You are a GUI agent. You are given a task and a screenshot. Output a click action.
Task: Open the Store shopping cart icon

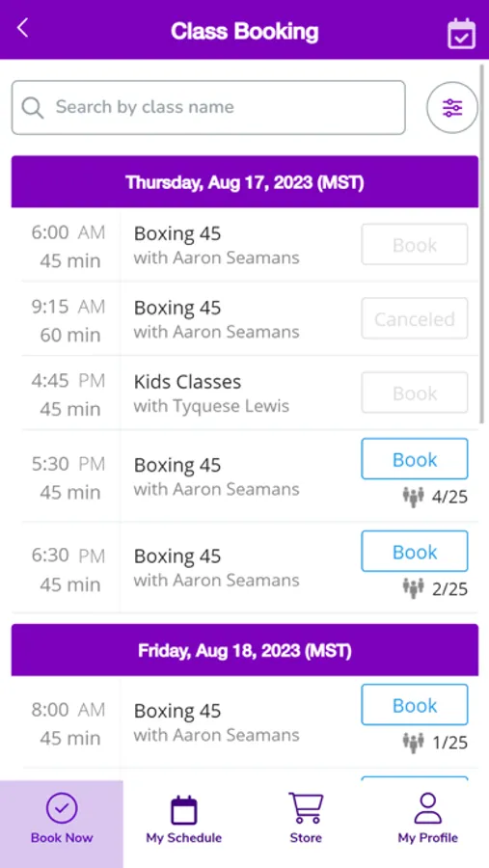pyautogui.click(x=306, y=808)
